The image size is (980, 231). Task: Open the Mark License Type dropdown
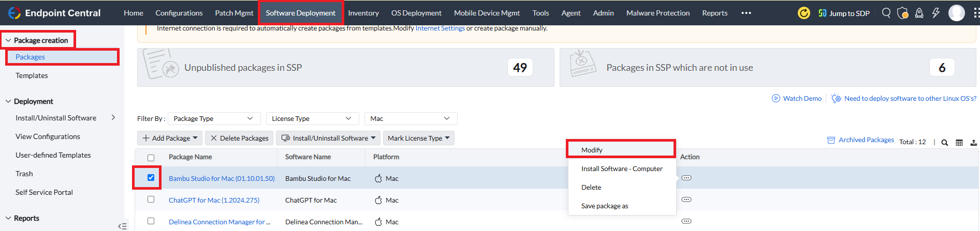point(418,138)
